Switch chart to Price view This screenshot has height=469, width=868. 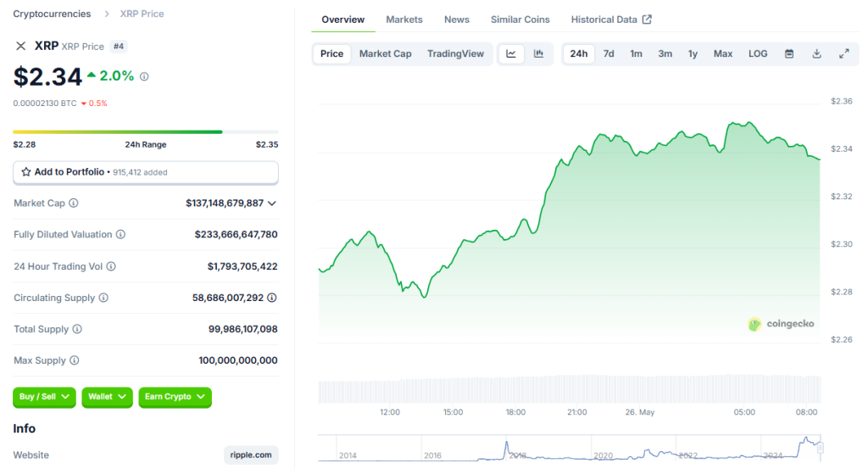331,53
